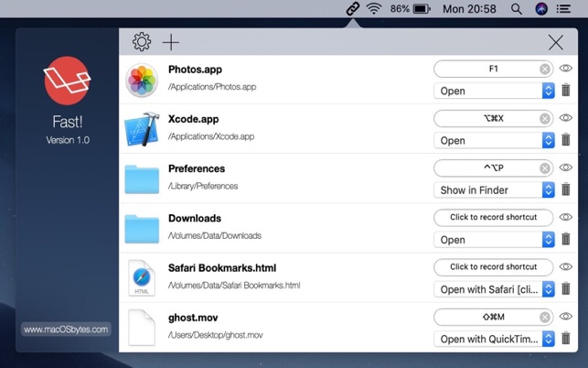Click the Mon 20:58 clock
Image resolution: width=588 pixels, height=368 pixels.
click(469, 8)
